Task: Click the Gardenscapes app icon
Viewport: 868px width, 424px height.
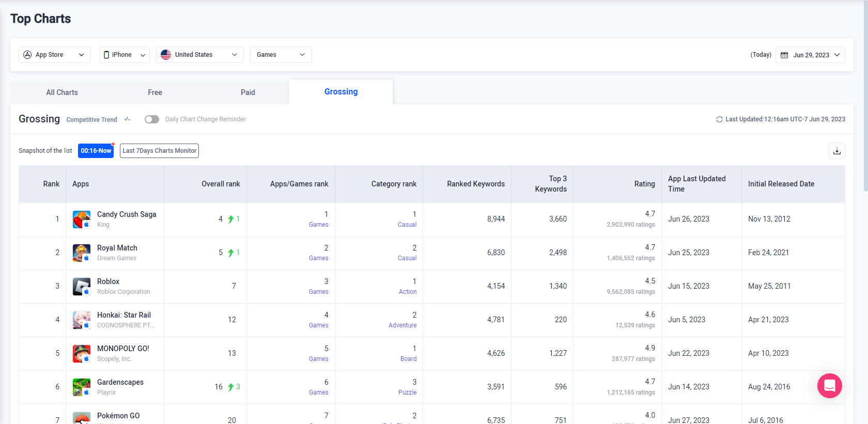Action: (82, 387)
